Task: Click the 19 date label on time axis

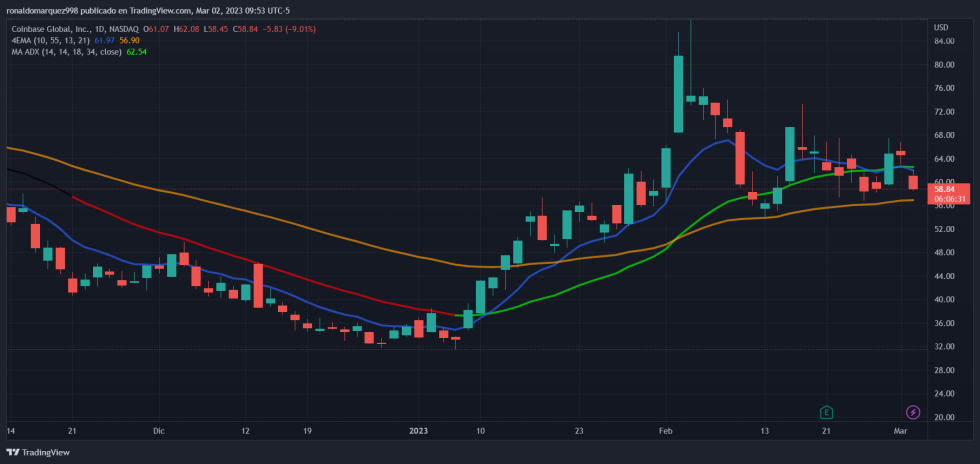Action: tap(307, 431)
